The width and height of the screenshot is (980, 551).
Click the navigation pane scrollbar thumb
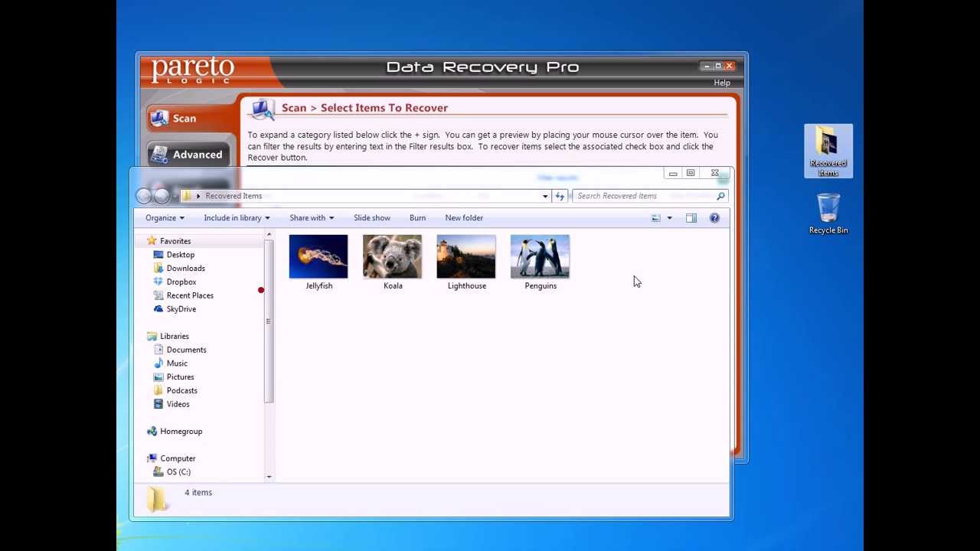269,321
